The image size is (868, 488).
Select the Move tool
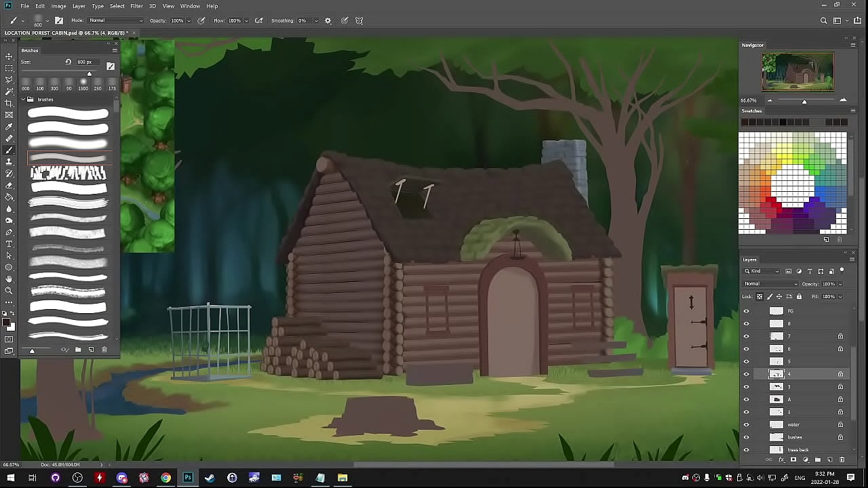[9, 56]
